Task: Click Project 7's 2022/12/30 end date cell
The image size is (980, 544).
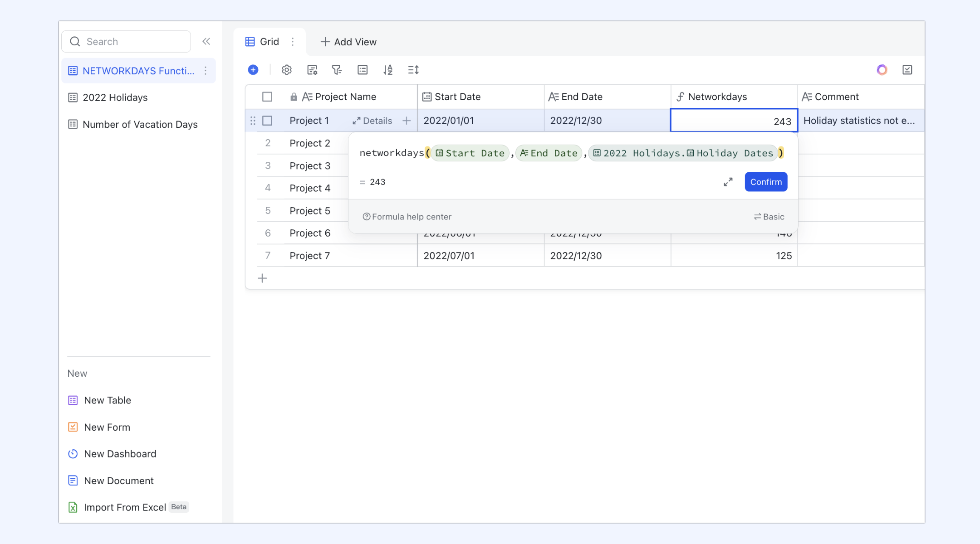Action: [x=608, y=256]
